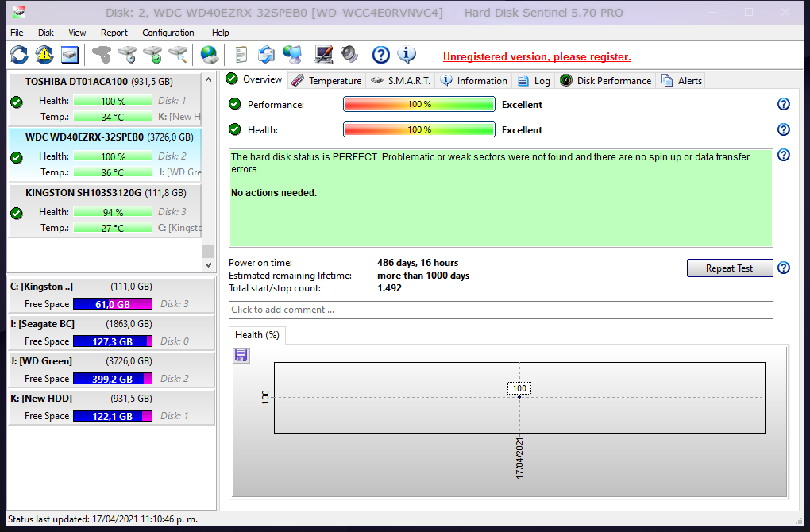Click the grayed-out disk toolbar icon
The width and height of the screenshot is (810, 532).
click(102, 55)
